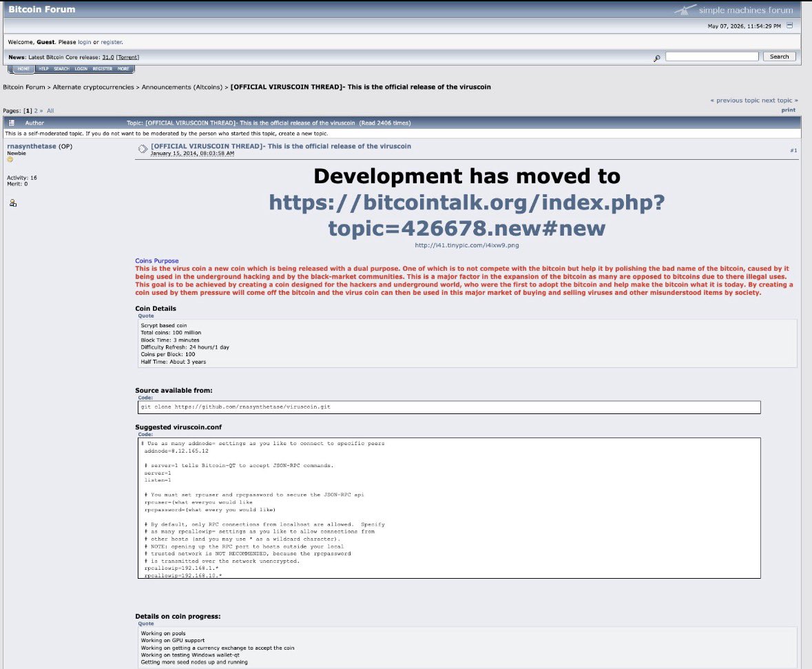Go to page 2 of the topic
This screenshot has height=669, width=812.
tap(36, 111)
